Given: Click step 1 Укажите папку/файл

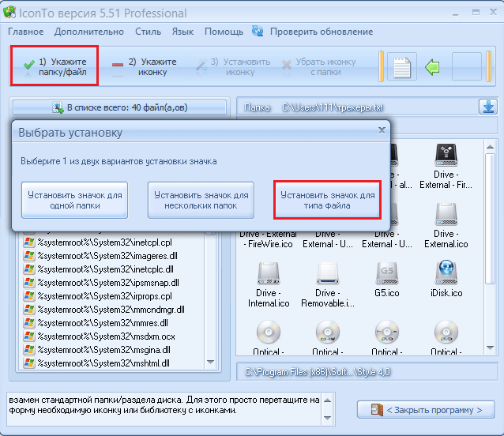Looking at the screenshot, I should click(55, 66).
